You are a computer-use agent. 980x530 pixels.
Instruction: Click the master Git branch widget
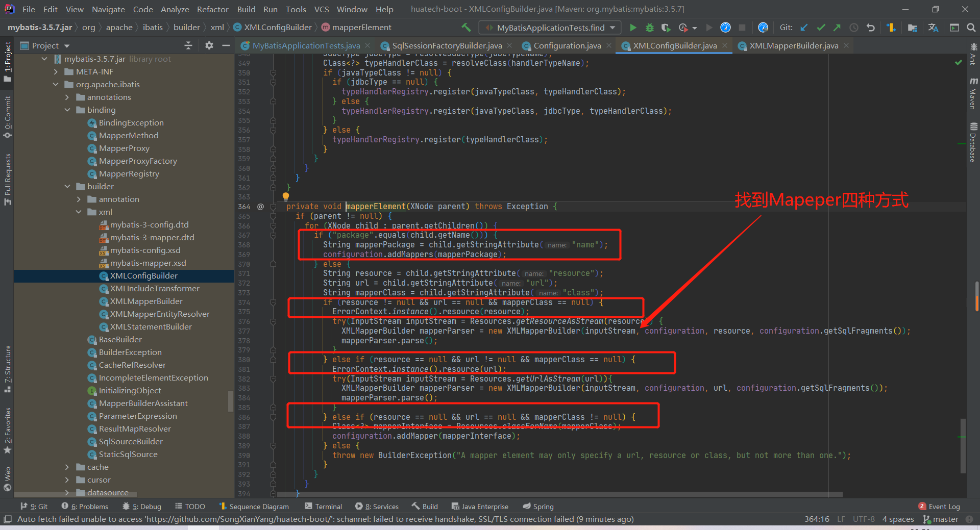coord(941,519)
